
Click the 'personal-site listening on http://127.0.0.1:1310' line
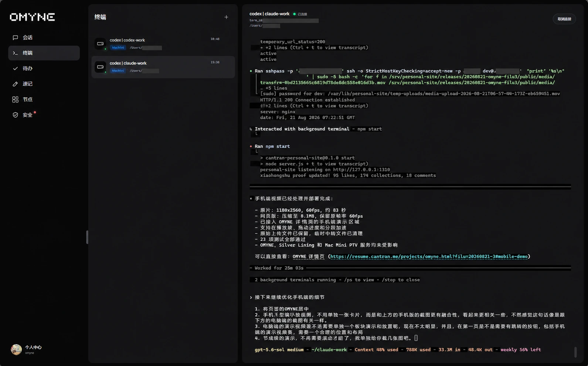click(325, 169)
